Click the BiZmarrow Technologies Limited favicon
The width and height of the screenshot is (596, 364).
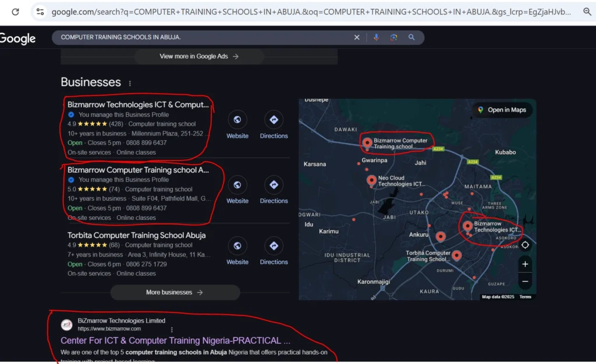(x=66, y=324)
